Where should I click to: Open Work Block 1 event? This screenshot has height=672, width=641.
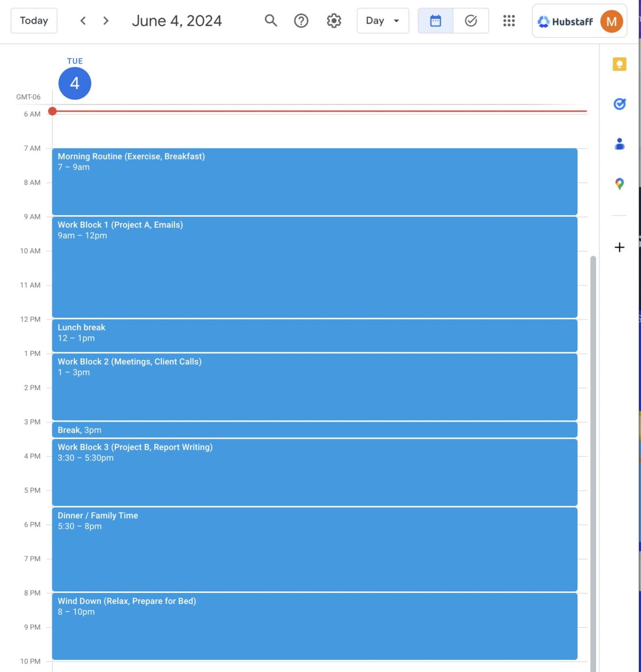click(314, 267)
